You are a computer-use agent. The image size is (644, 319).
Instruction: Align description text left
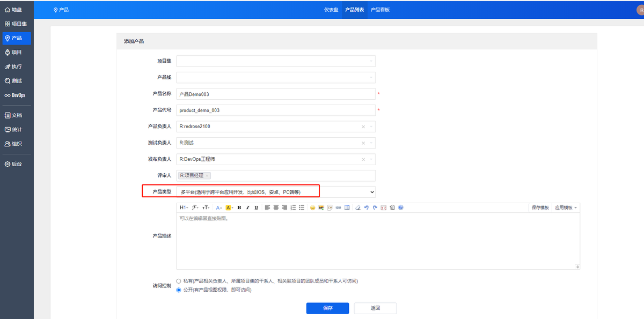tap(267, 207)
